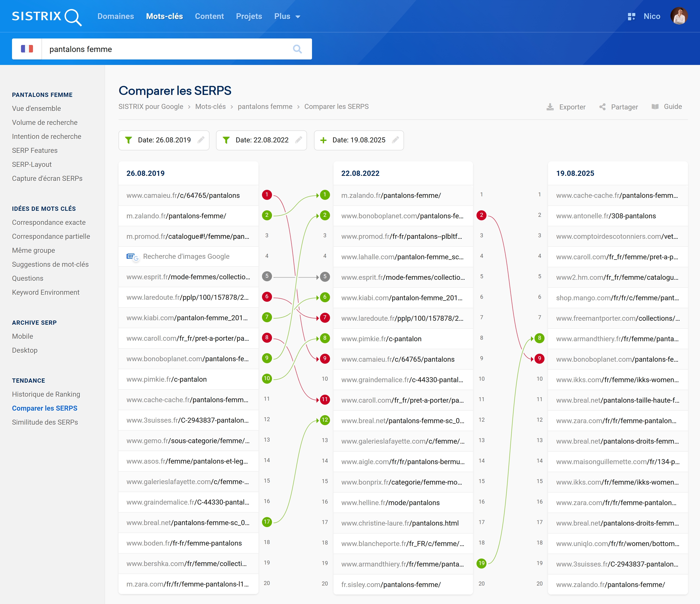Open Nico's profile avatar
The width and height of the screenshot is (700, 604).
point(679,16)
